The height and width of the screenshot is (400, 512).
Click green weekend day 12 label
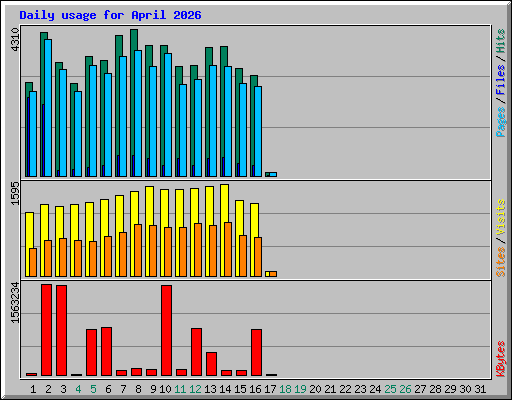195,389
